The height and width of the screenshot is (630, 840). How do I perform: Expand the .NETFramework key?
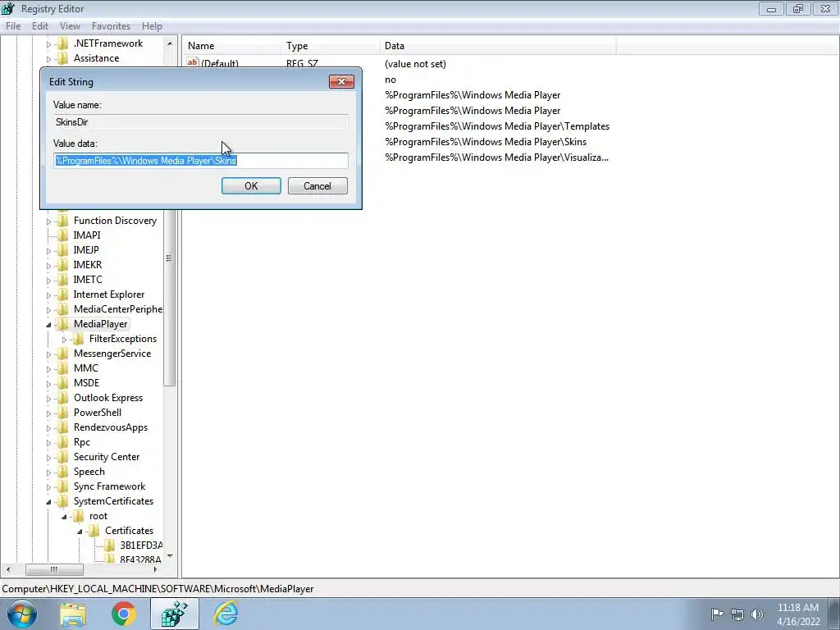pyautogui.click(x=48, y=44)
